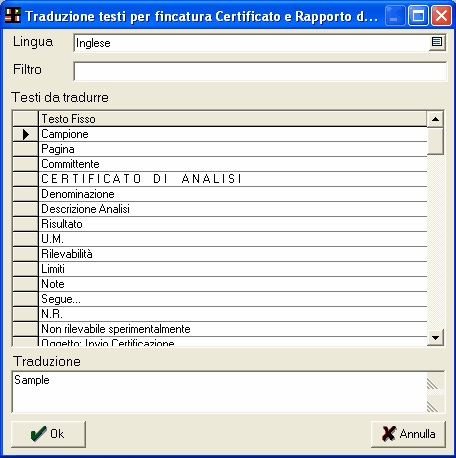Viewport: 456px width, 458px height.
Task: Click the current-row arrow marker beside Campione
Action: [26, 134]
